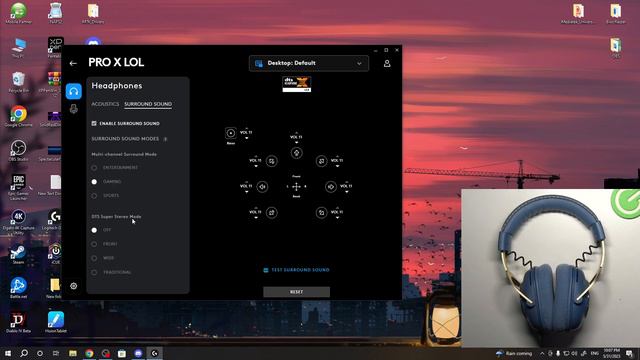This screenshot has width=640, height=360.
Task: Click the center listener position crosshair
Action: pos(297,187)
